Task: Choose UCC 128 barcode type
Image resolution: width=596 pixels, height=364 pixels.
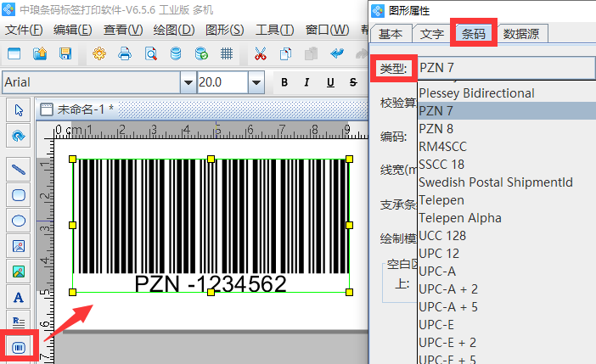Action: click(506, 236)
